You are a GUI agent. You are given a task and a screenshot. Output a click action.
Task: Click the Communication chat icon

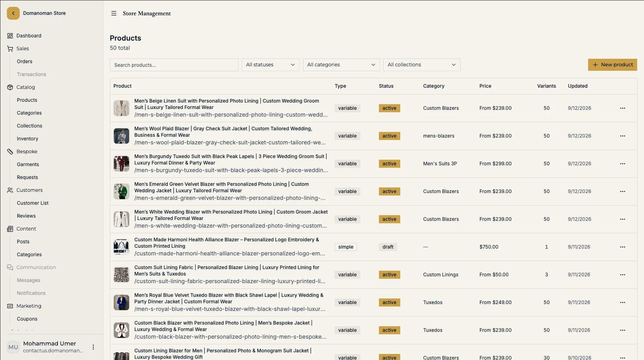click(x=10, y=267)
